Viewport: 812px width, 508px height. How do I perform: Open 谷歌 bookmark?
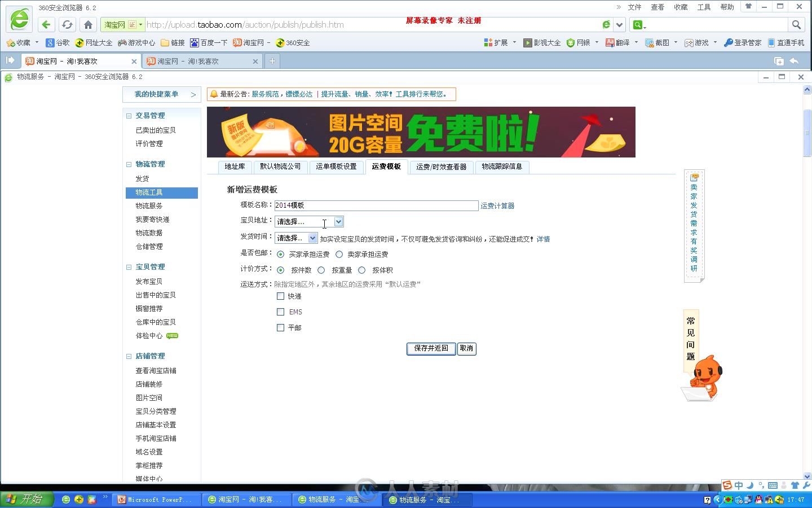(58, 43)
